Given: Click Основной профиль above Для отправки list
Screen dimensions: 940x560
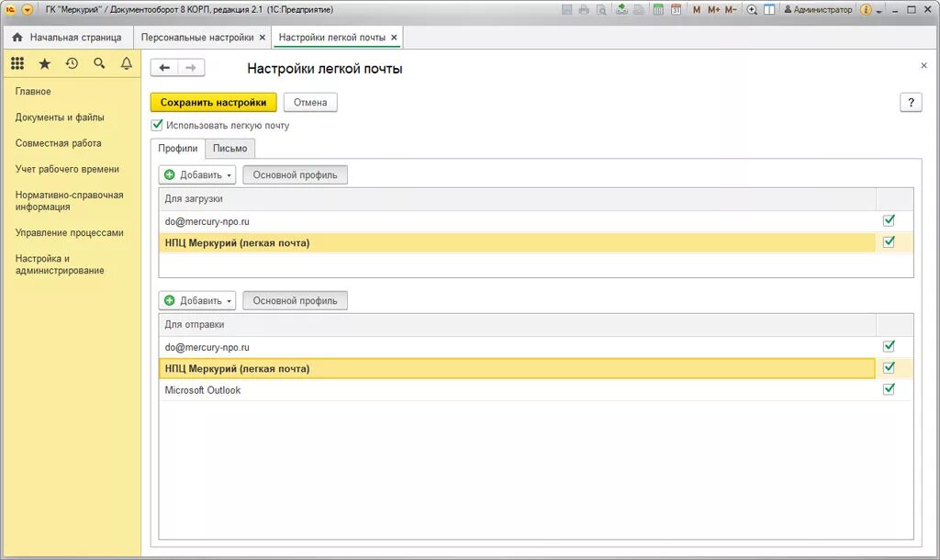Looking at the screenshot, I should coord(295,301).
